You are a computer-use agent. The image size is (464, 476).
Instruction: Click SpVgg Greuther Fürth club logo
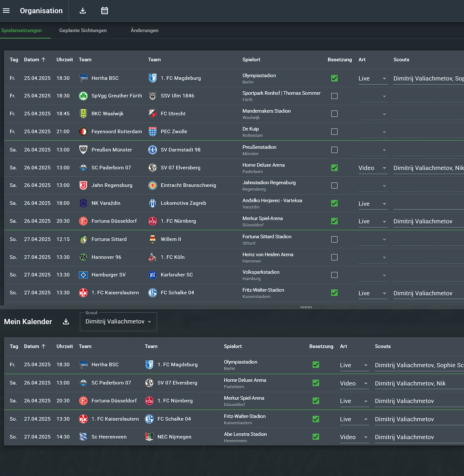pyautogui.click(x=83, y=96)
